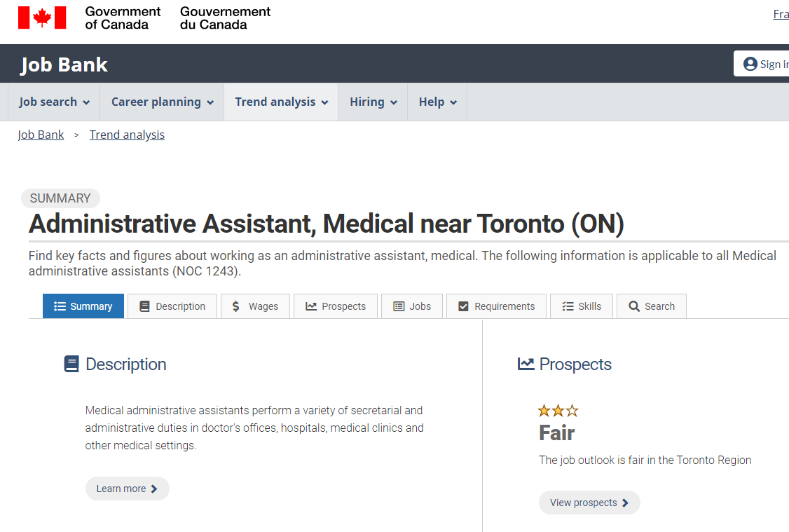Click the Sign in button
The height and width of the screenshot is (532, 789).
(762, 64)
